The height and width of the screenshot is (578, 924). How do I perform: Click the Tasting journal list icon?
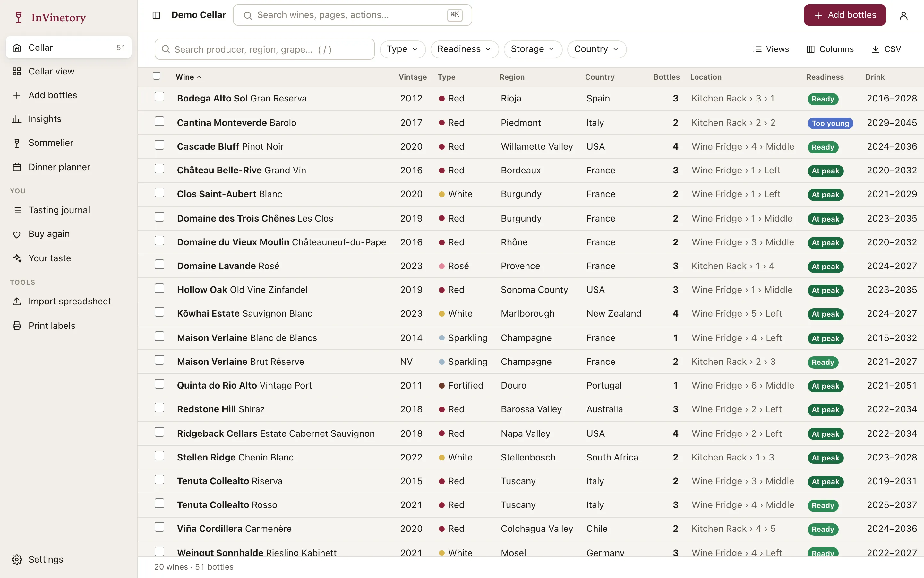[x=17, y=210]
